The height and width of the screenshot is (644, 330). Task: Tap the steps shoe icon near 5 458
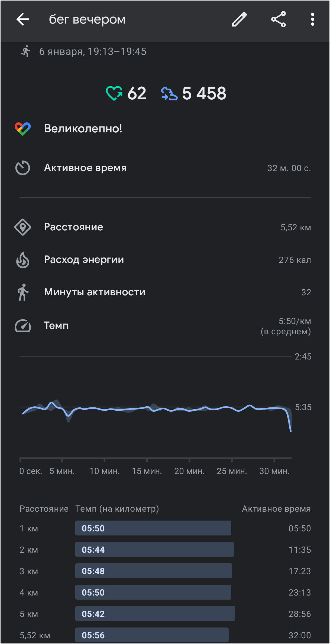tap(169, 93)
